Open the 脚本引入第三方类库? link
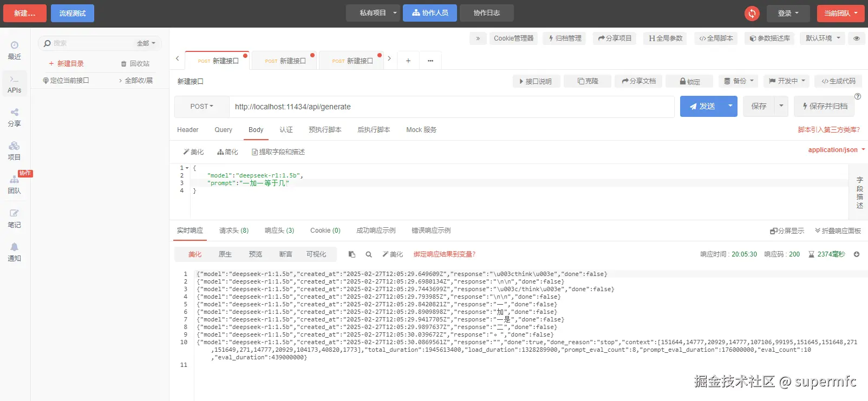Screen dimensions: 868x401 [829, 130]
